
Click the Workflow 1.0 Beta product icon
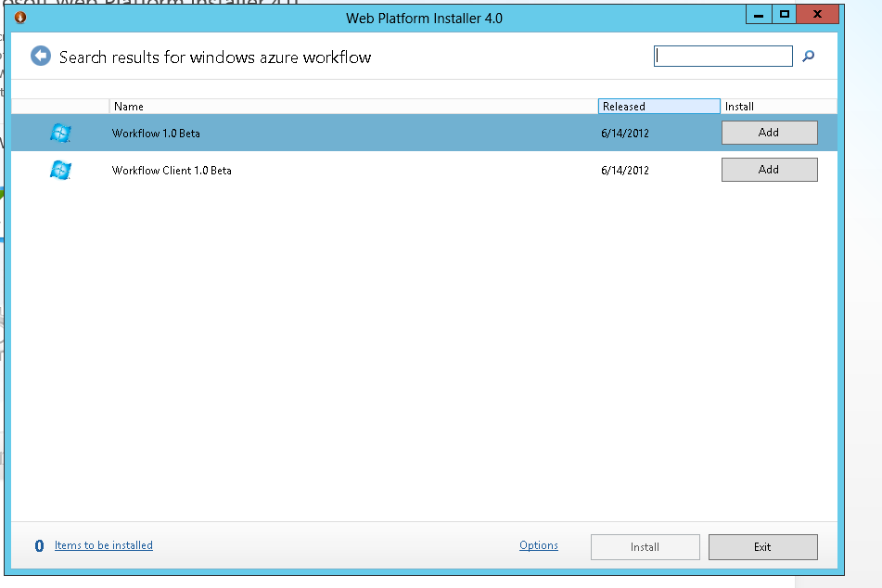[61, 133]
